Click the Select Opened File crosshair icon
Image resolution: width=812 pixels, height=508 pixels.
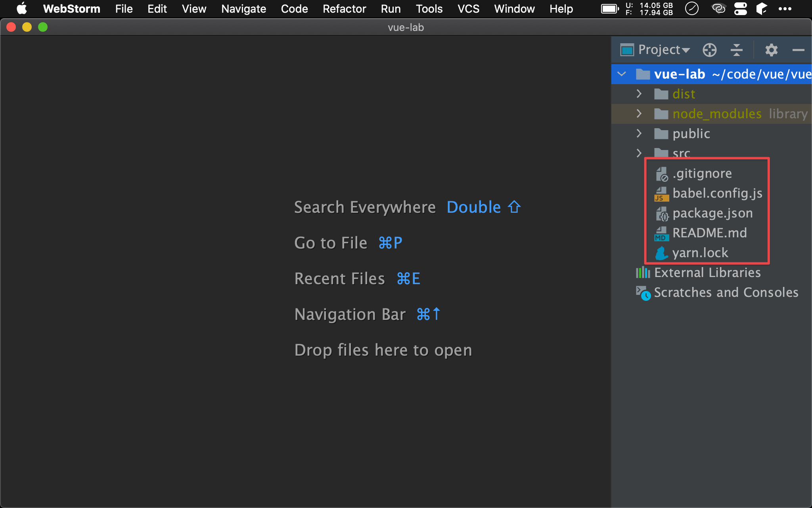click(x=709, y=50)
